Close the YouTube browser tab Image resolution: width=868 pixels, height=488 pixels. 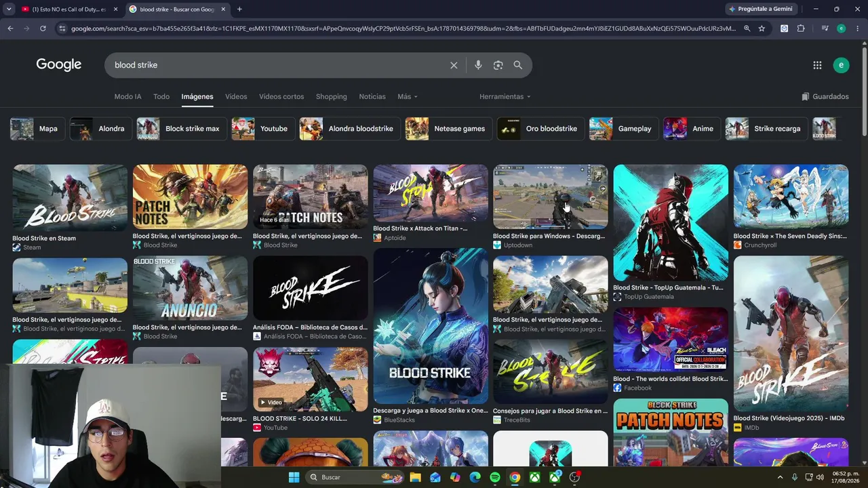[x=115, y=9]
